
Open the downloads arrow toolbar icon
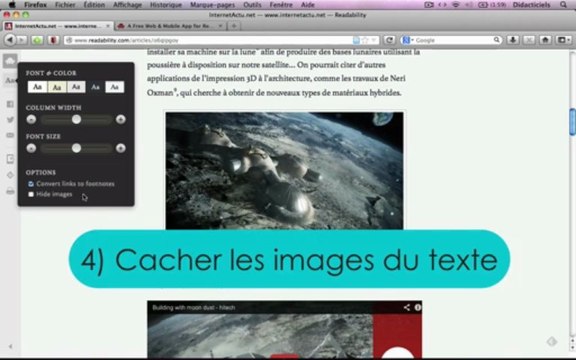click(513, 40)
